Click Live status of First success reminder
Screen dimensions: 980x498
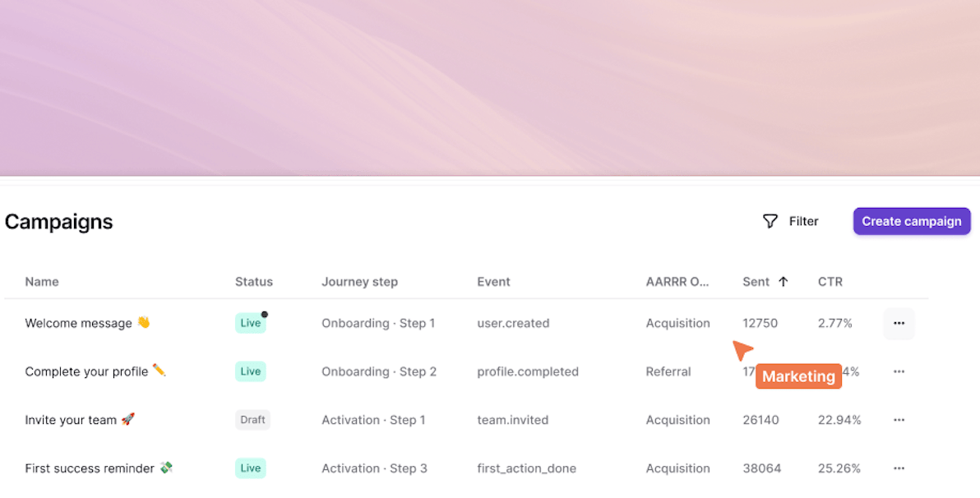(250, 468)
